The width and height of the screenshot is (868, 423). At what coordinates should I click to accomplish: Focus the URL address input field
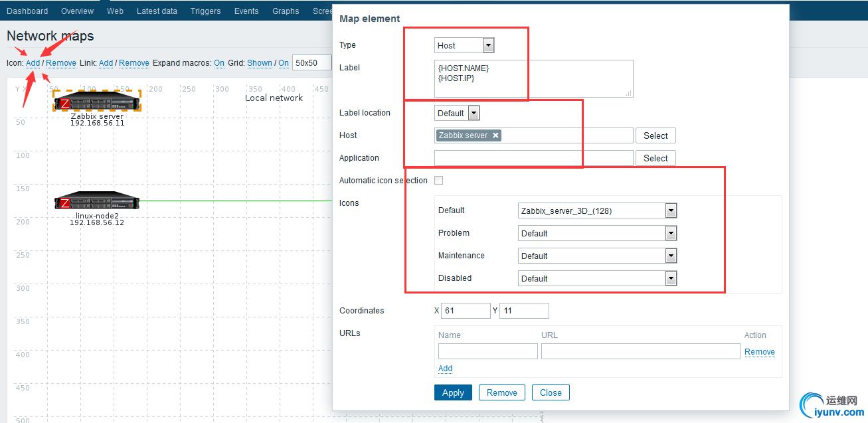point(641,351)
